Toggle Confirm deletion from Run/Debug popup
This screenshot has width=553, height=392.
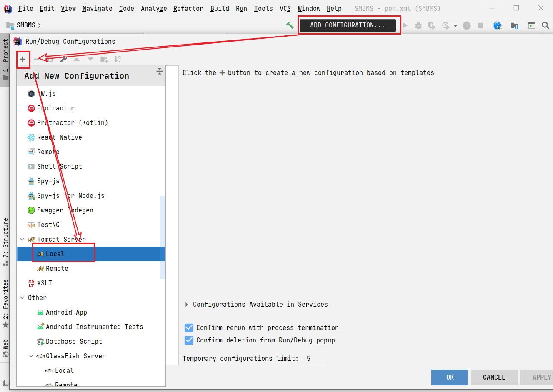[189, 340]
